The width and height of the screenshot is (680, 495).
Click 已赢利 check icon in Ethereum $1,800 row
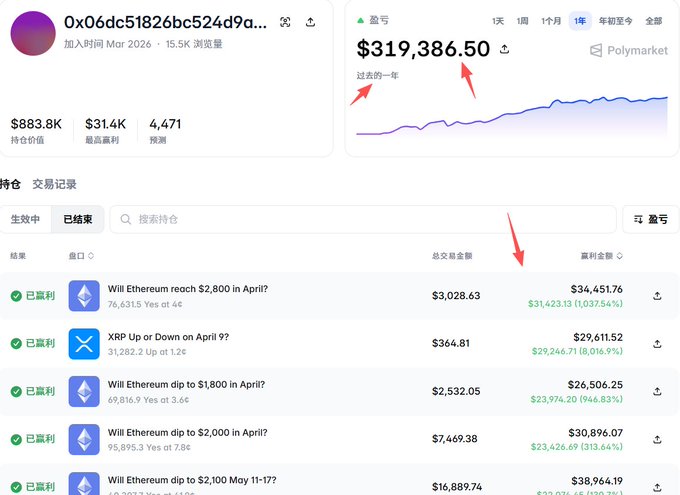(16, 391)
